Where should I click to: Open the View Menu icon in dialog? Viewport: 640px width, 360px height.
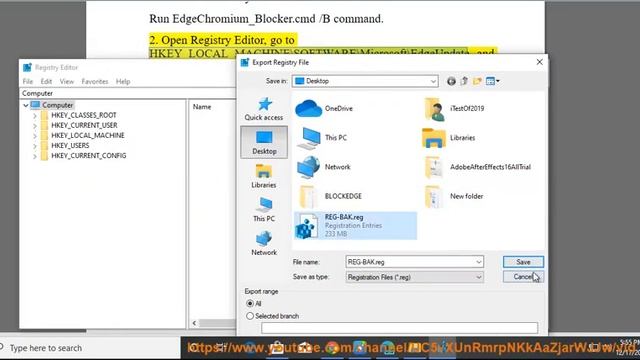tap(493, 81)
